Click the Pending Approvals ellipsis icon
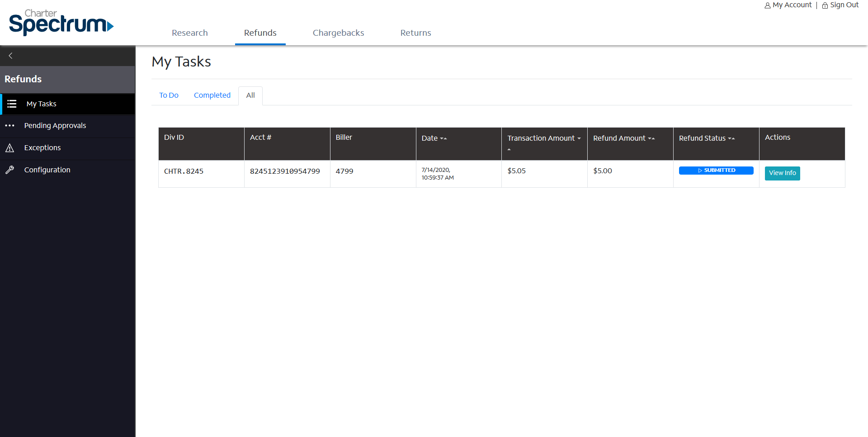 click(x=10, y=126)
